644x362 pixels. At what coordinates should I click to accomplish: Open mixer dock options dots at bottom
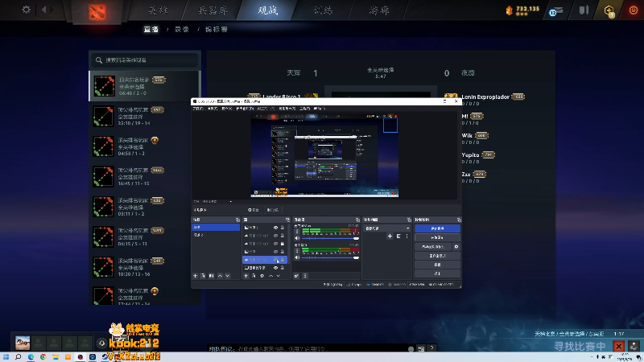tap(305, 276)
